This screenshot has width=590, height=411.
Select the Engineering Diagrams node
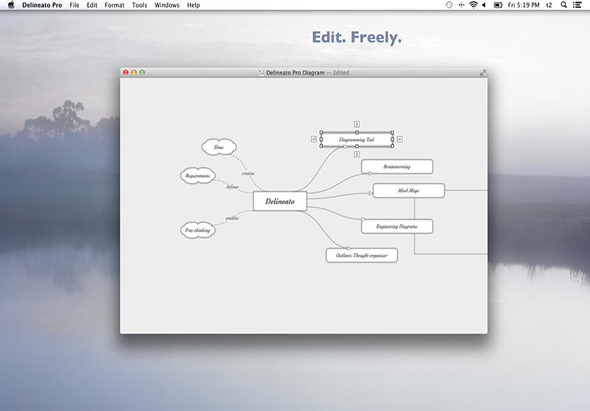tap(397, 227)
